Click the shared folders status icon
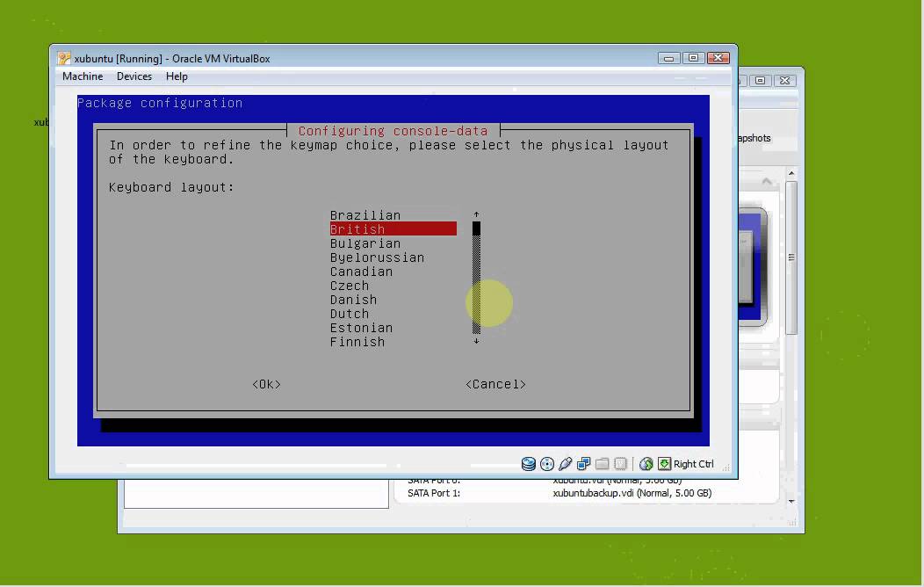The width and height of the screenshot is (924, 587). pyautogui.click(x=602, y=464)
